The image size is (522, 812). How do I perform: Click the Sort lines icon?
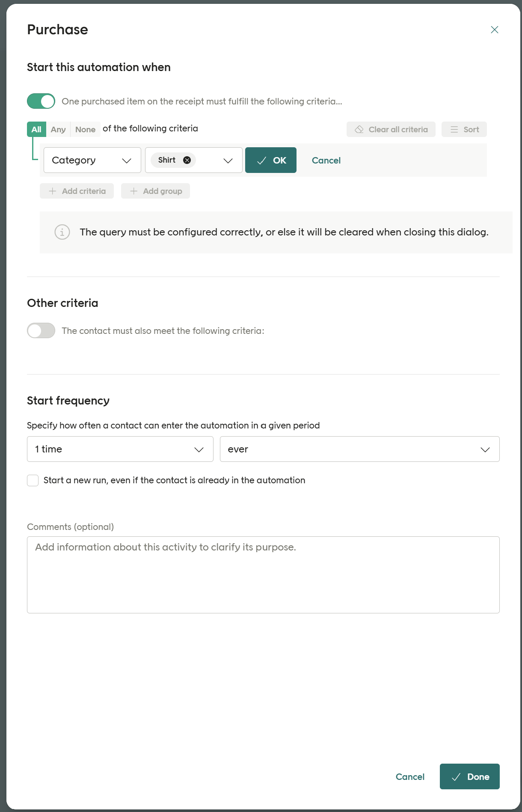454,129
